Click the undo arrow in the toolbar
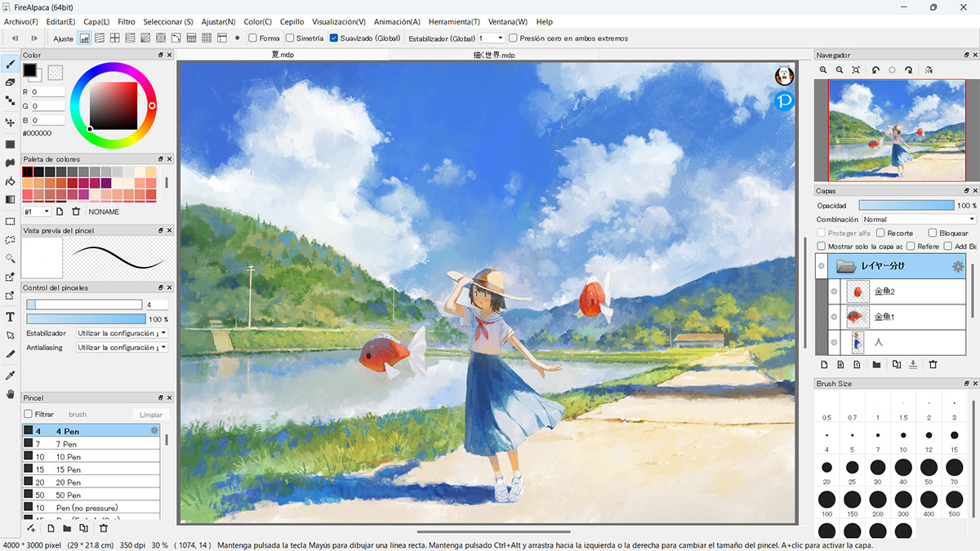 tap(15, 38)
